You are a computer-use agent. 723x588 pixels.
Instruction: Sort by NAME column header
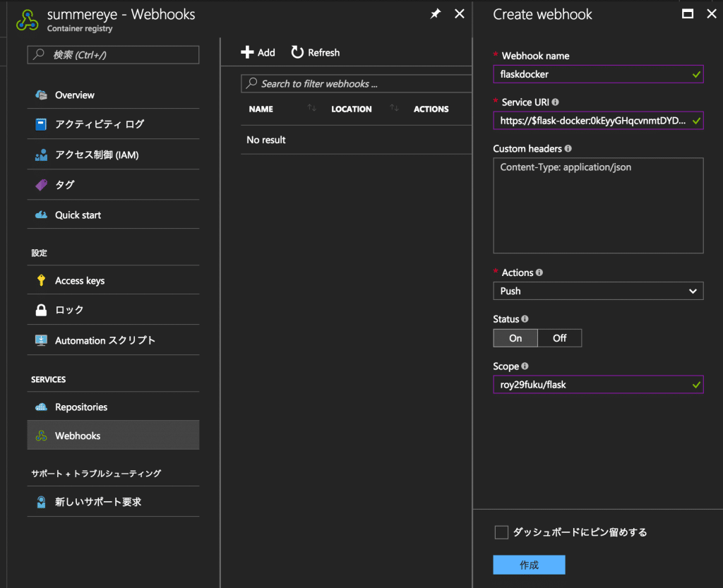261,109
